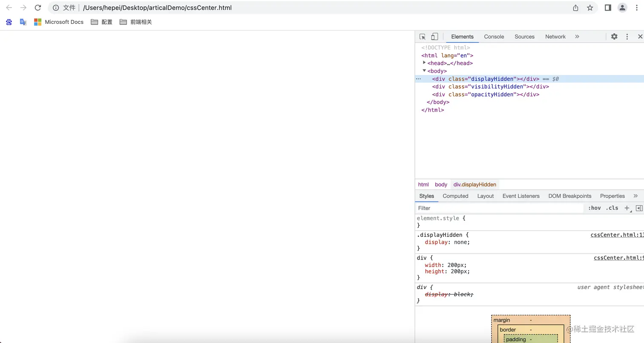This screenshot has height=343, width=644.
Task: Show more DevTools panel tabs
Action: click(577, 37)
